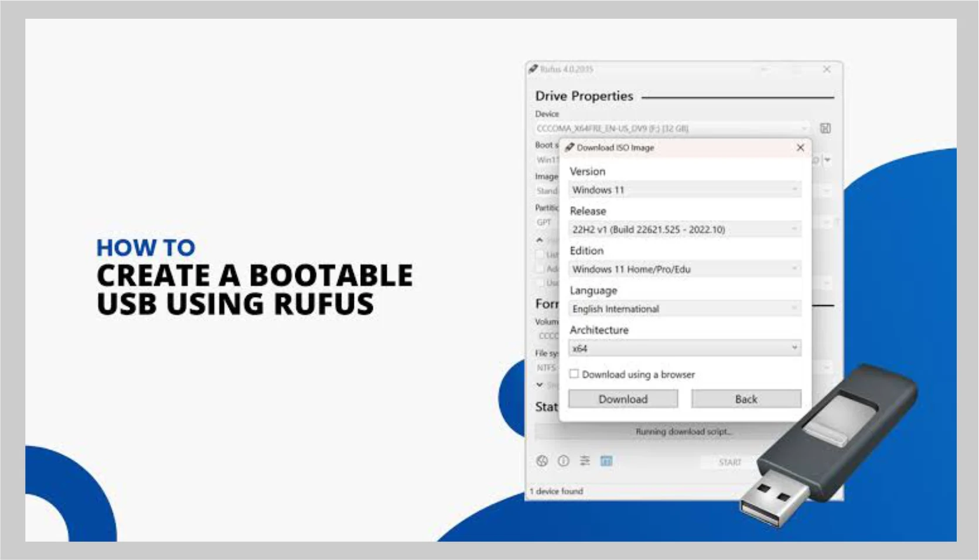
Task: Expand advanced format options chevron
Action: click(540, 385)
